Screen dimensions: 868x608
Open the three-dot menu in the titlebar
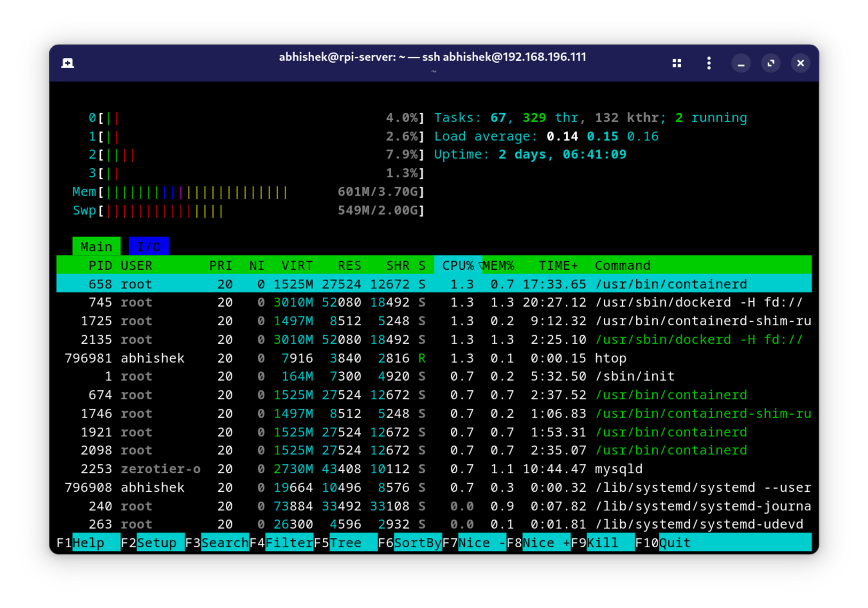click(x=709, y=63)
